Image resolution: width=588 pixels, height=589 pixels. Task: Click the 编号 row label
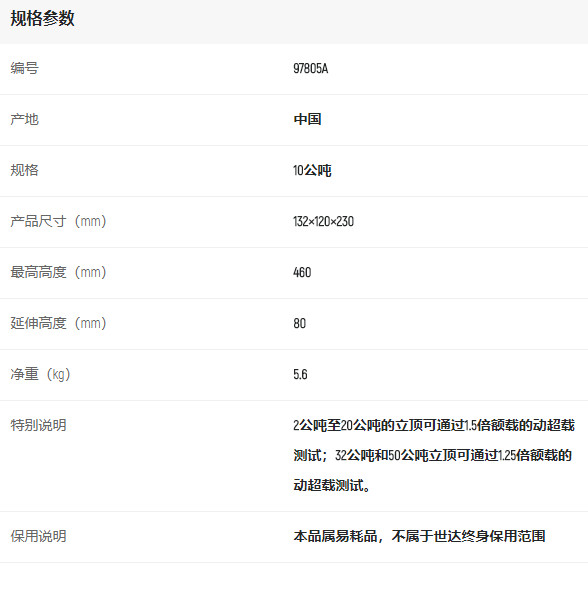coord(24,68)
